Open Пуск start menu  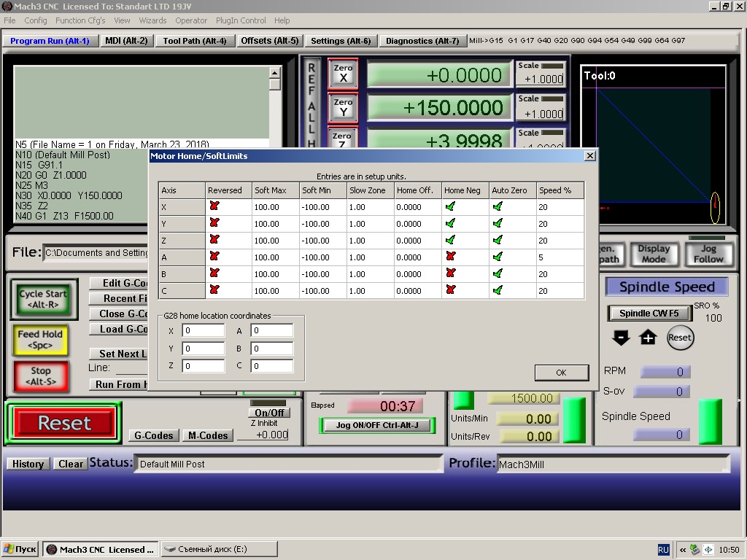pos(20,549)
